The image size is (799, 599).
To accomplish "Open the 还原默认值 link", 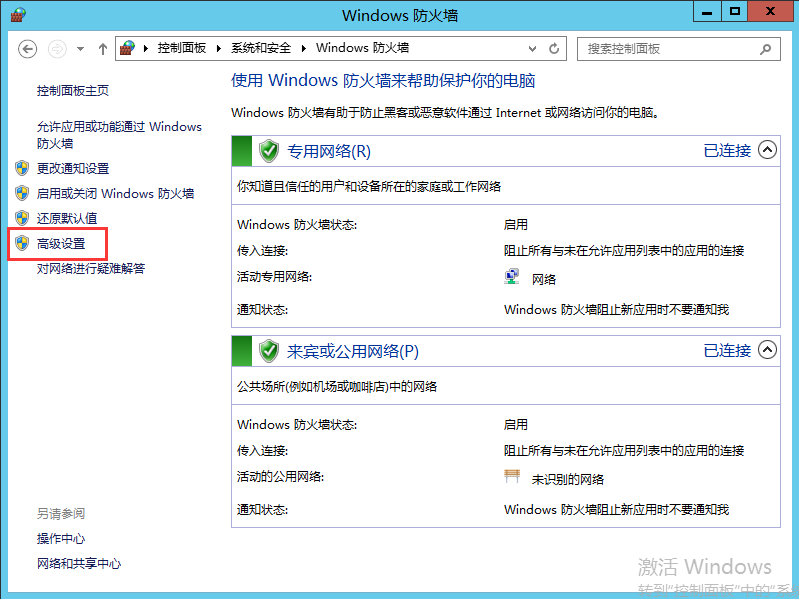I will 67,219.
